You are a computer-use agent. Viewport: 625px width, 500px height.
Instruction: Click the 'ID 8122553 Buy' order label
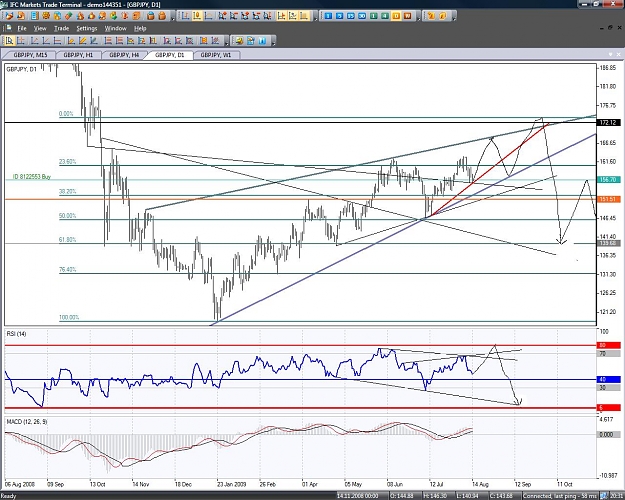pos(32,177)
